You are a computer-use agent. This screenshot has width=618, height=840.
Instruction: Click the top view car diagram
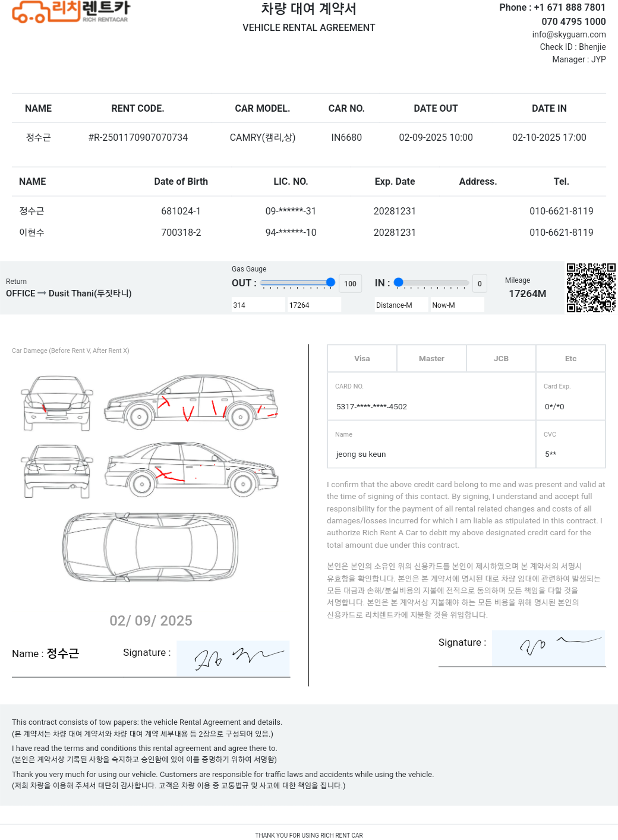(x=151, y=547)
